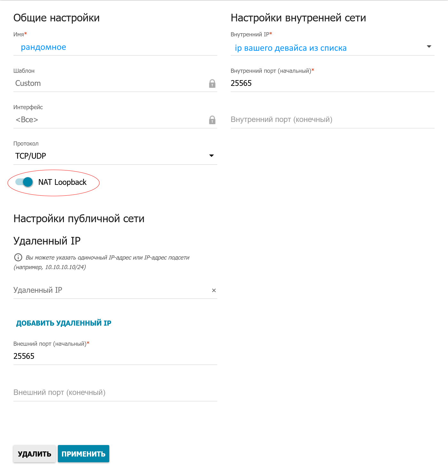Click the Интерфейс <Все> field
The image size is (448, 476).
tap(115, 120)
